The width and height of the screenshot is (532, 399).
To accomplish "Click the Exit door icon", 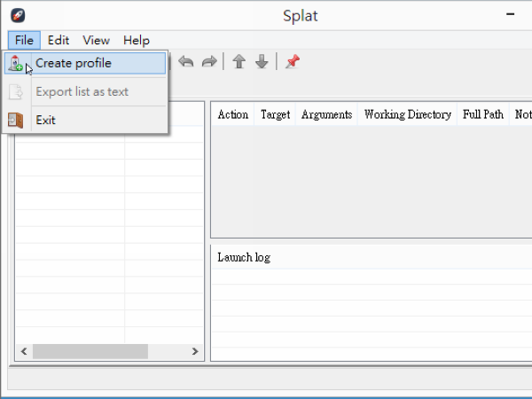I will coord(16,120).
